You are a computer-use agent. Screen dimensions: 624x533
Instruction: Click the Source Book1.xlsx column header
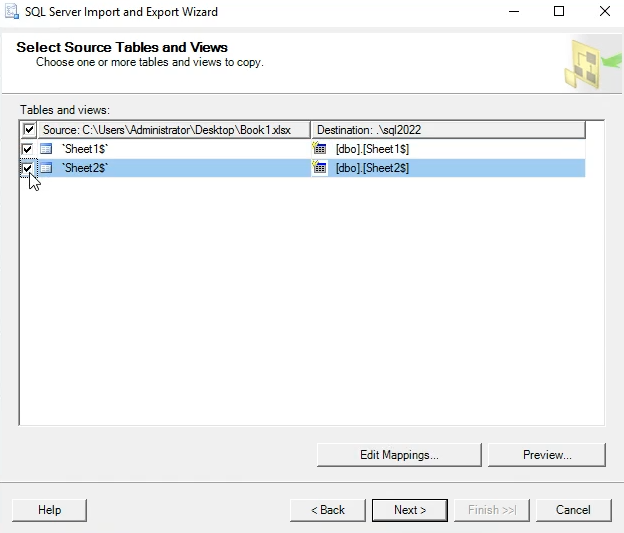pyautogui.click(x=174, y=130)
